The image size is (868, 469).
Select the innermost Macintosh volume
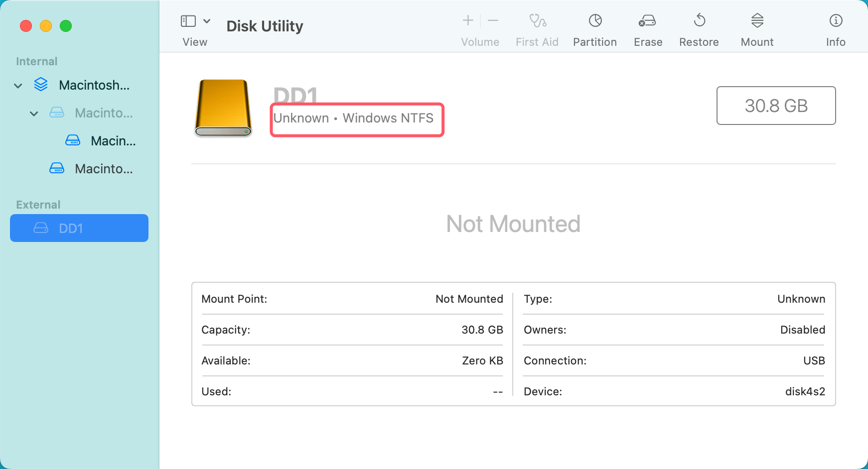point(113,141)
